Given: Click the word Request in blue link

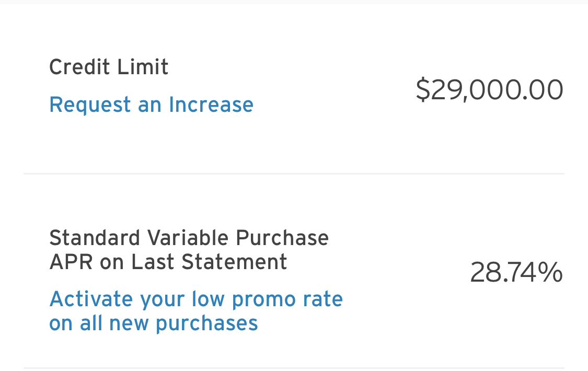Looking at the screenshot, I should tap(90, 105).
